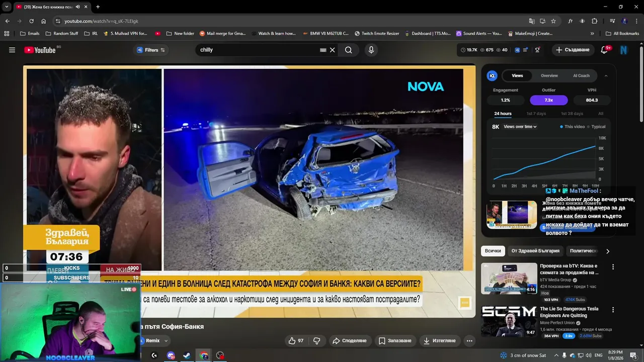The image size is (644, 362).
Task: Collapse the vidIQ panel with chevron
Action: click(606, 75)
